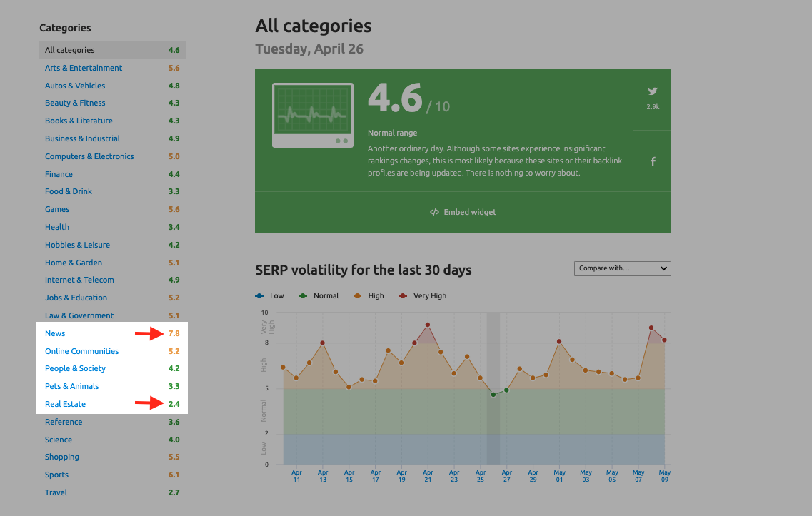Click the green Apr 26 data point
The width and height of the screenshot is (812, 516).
[493, 394]
